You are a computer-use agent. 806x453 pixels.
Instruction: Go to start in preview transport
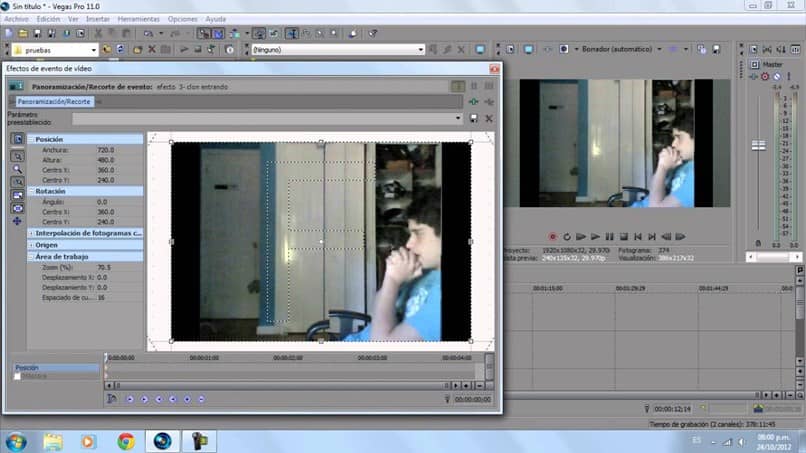(x=638, y=237)
